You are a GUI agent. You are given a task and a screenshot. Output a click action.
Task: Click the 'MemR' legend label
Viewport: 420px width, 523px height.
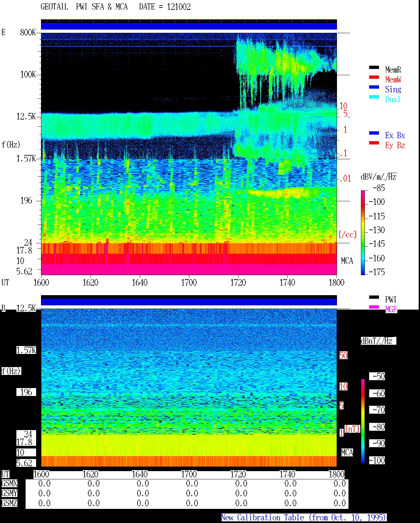(393, 70)
